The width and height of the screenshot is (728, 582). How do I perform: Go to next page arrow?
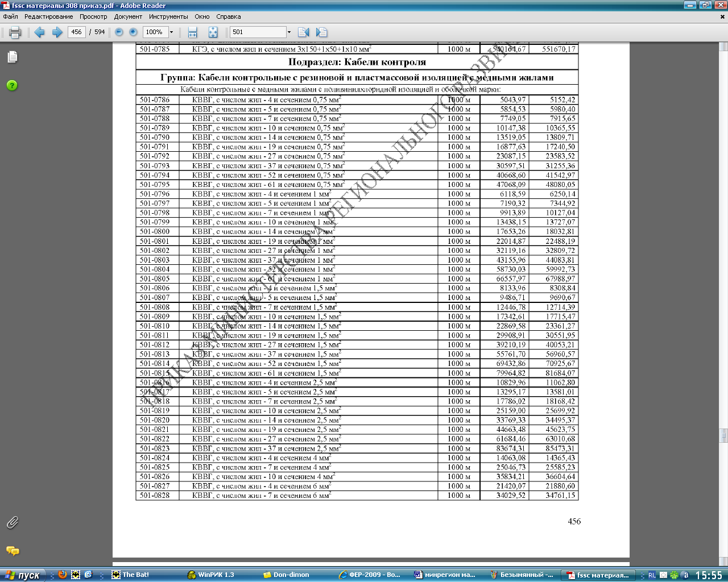(x=57, y=32)
